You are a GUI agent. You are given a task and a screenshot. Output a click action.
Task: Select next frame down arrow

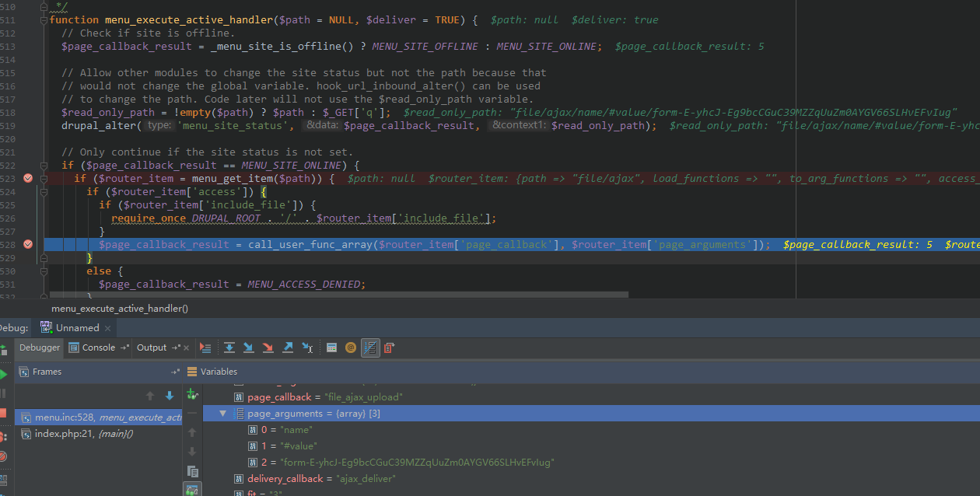pyautogui.click(x=170, y=396)
